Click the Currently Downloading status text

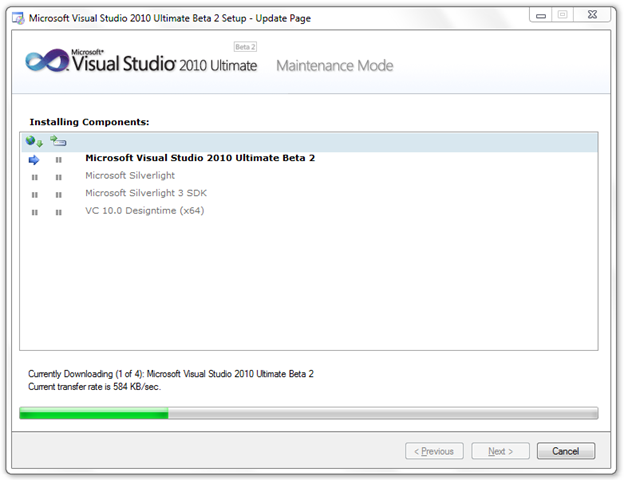(x=171, y=374)
